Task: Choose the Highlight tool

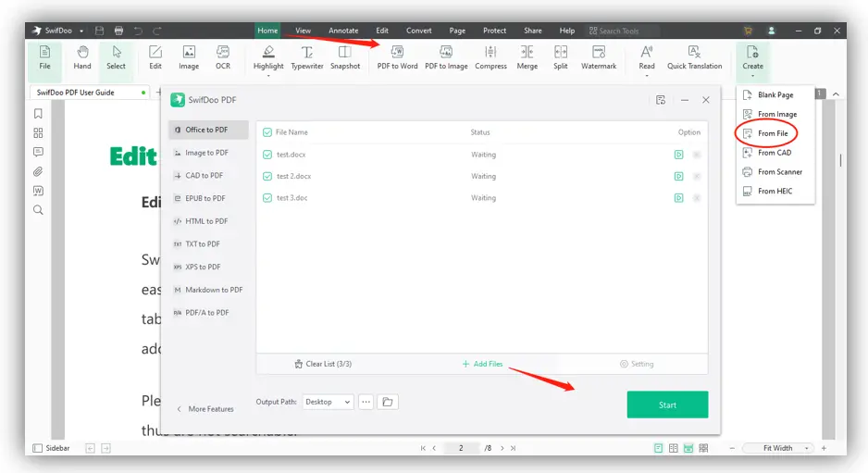Action: pyautogui.click(x=268, y=58)
